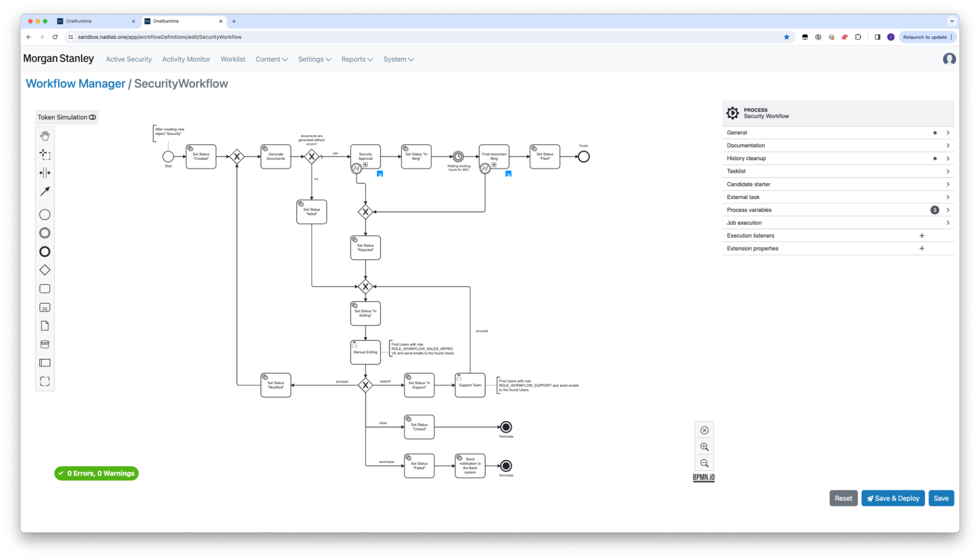Select the end event thick circle
Viewport: 980px width, 560px height.
45,252
